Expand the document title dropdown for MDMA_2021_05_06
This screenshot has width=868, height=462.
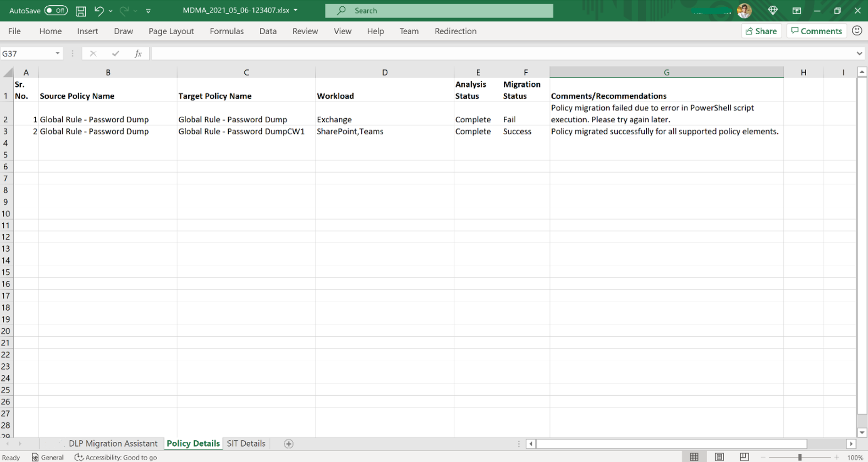(296, 10)
